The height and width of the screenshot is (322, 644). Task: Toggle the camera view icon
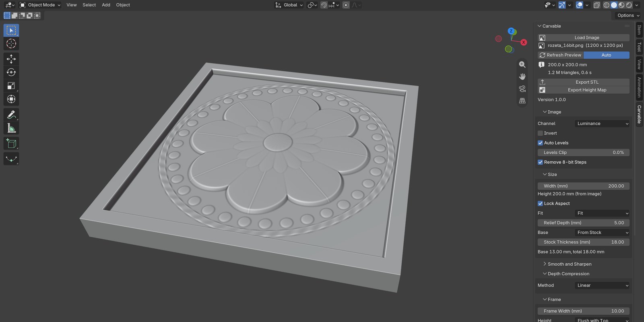click(x=522, y=89)
